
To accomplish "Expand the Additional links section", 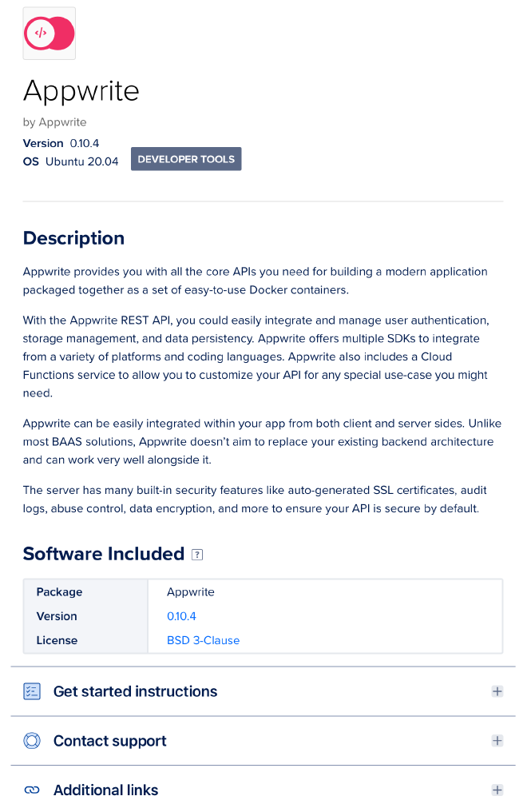I will click(497, 790).
